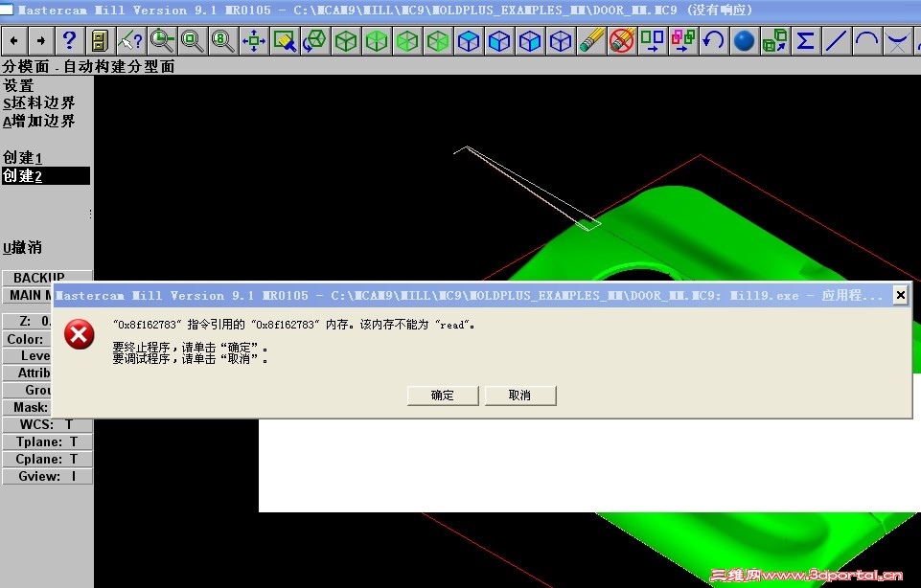This screenshot has height=588, width=921.
Task: Click the Unzoom magnifier icon
Action: click(x=192, y=40)
